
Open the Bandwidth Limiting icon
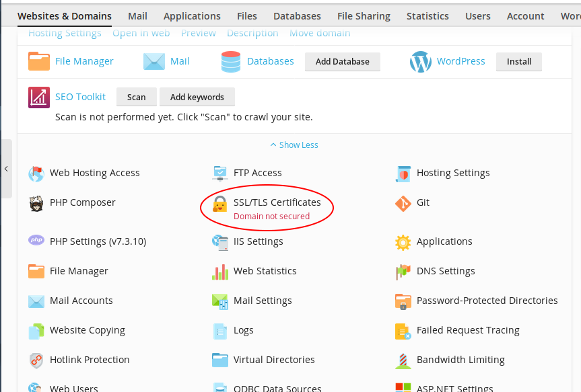[403, 360]
